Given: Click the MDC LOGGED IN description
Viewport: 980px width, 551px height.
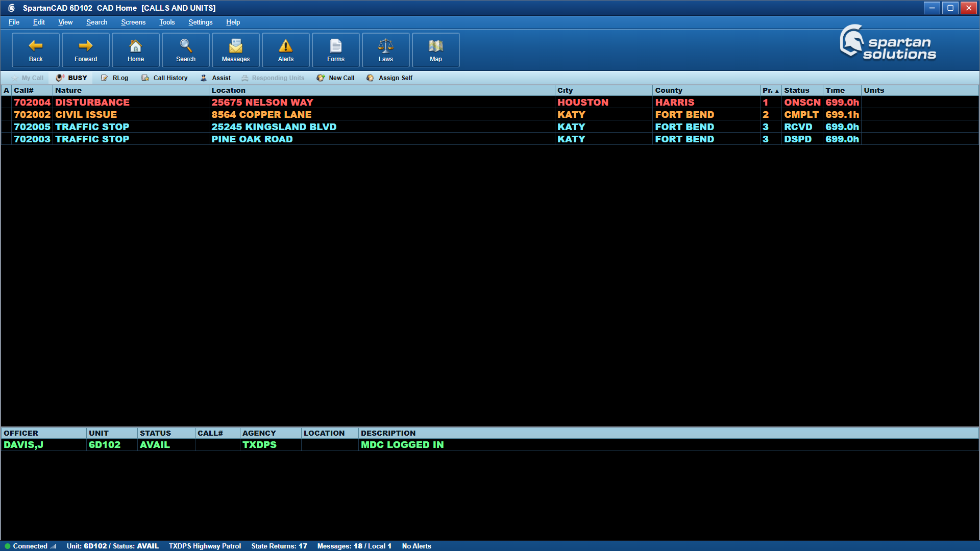Looking at the screenshot, I should [402, 445].
